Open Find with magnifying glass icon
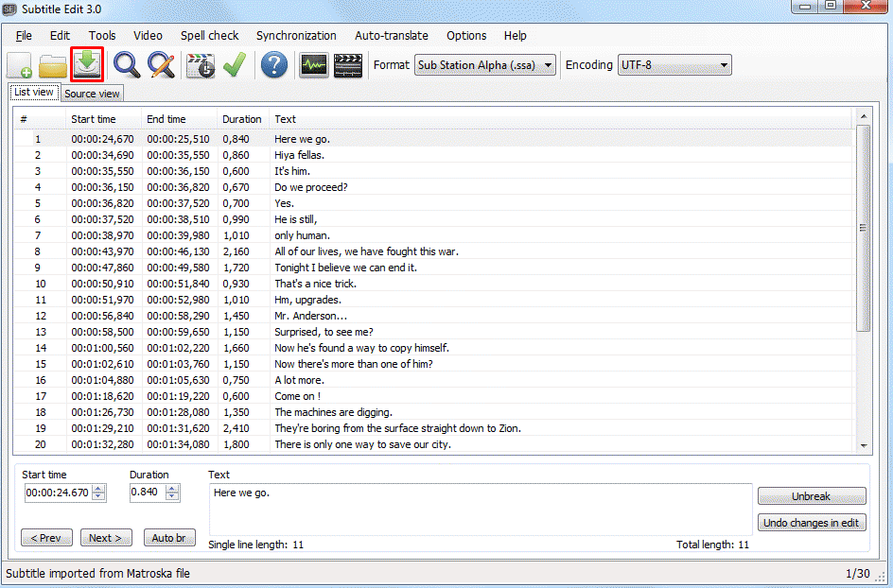The width and height of the screenshot is (893, 588). [x=127, y=65]
